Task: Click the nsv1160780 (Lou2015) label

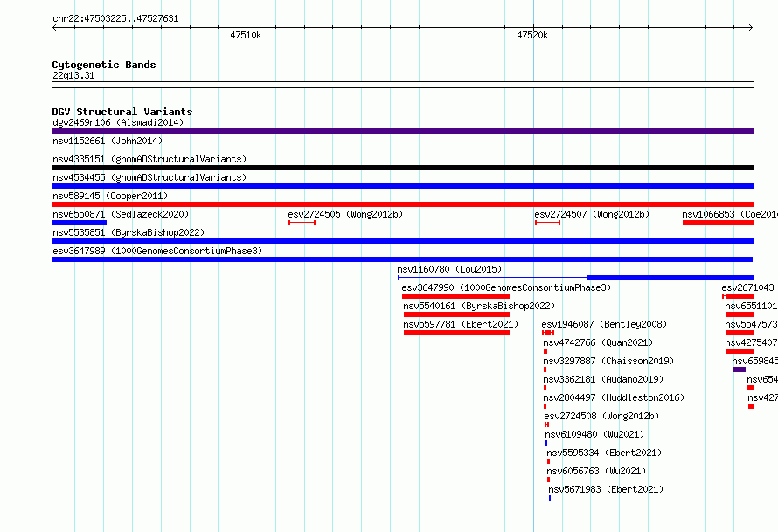Action: point(449,269)
